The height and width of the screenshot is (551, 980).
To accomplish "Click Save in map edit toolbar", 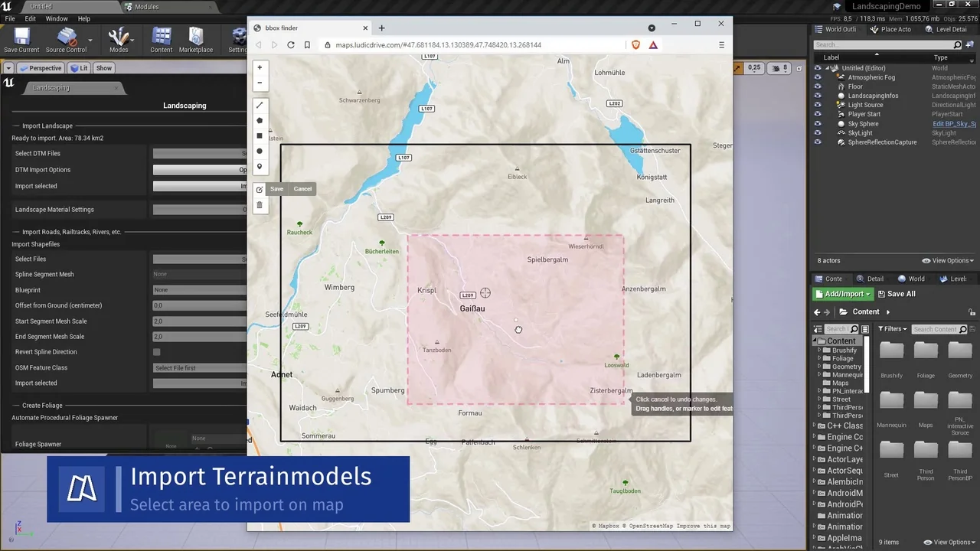I will pyautogui.click(x=276, y=189).
